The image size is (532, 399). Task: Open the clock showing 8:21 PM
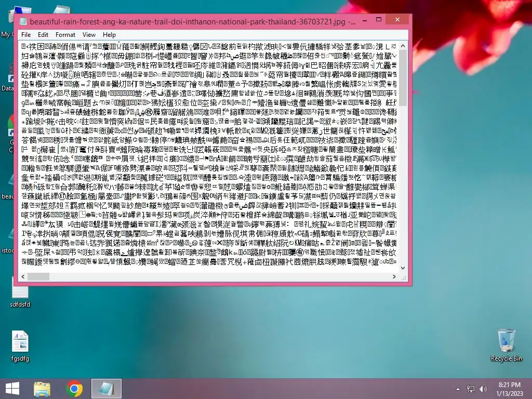[510, 389]
